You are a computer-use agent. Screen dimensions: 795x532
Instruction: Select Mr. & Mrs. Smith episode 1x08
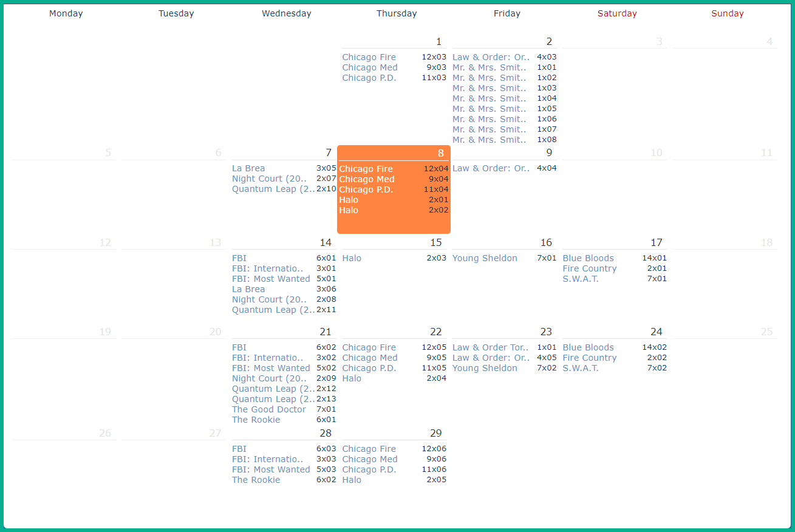490,140
